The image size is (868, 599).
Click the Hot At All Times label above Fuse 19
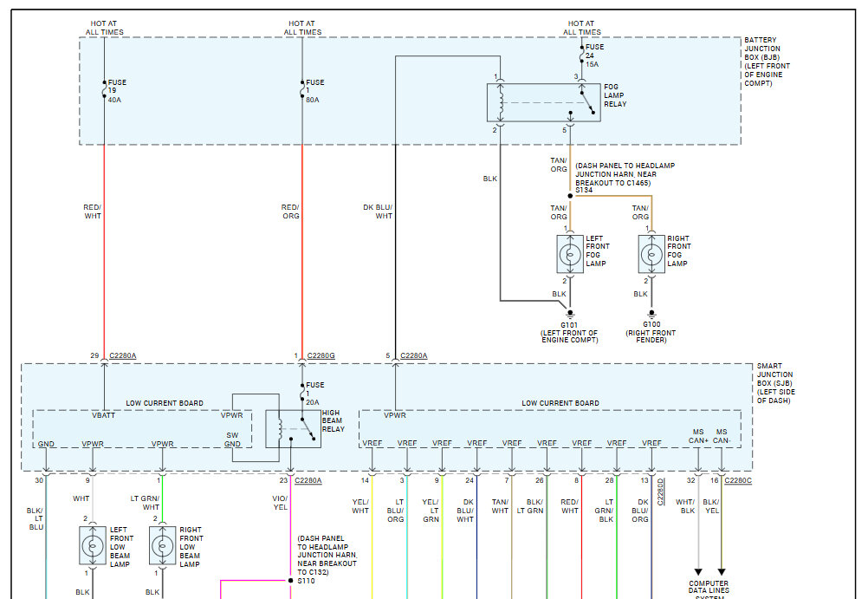[104, 28]
